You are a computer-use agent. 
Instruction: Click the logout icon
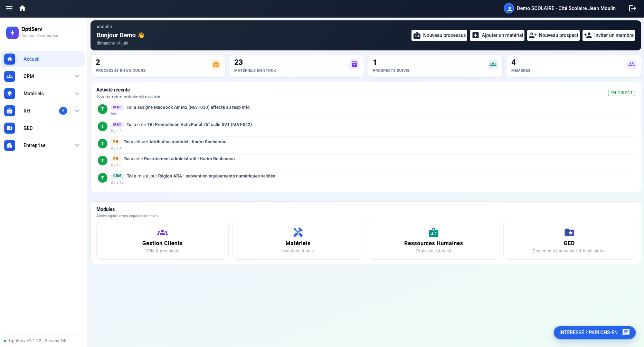[633, 8]
